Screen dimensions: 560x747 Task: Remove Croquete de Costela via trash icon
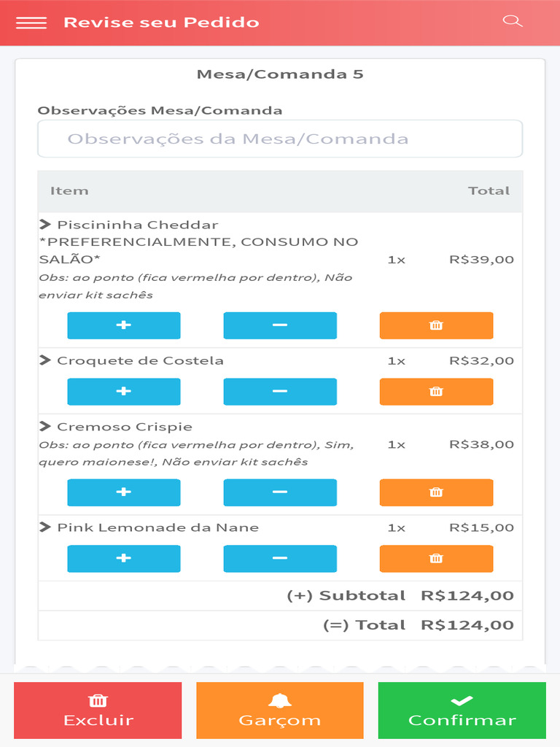pyautogui.click(x=436, y=392)
